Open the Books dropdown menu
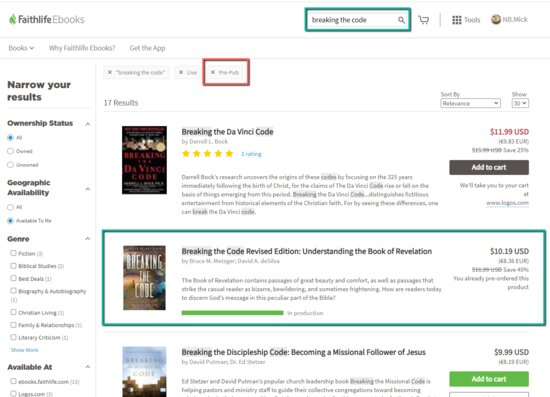Viewport: 550px width, 397px height. click(x=21, y=48)
